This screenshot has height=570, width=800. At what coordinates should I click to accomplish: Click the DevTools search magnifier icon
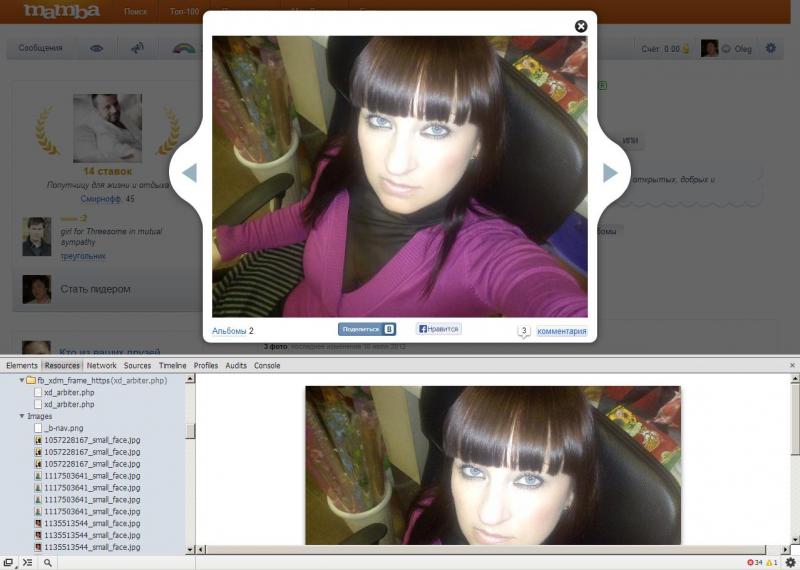tap(47, 562)
